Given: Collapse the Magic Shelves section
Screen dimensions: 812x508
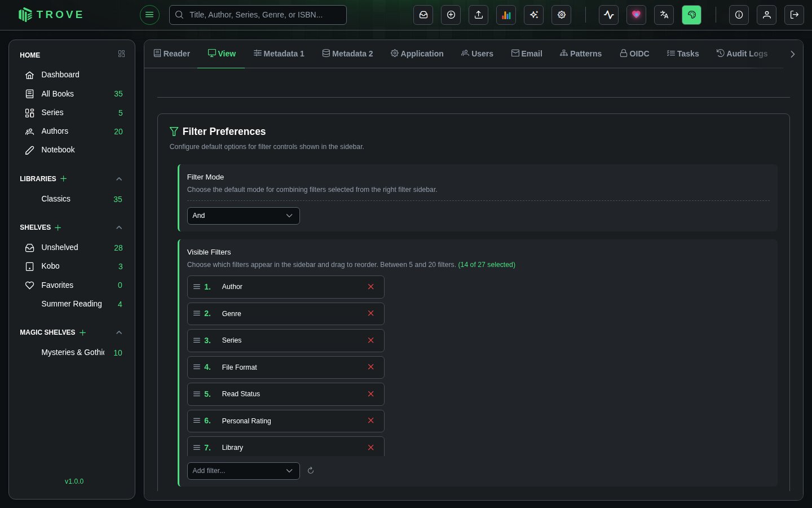Looking at the screenshot, I should [119, 332].
